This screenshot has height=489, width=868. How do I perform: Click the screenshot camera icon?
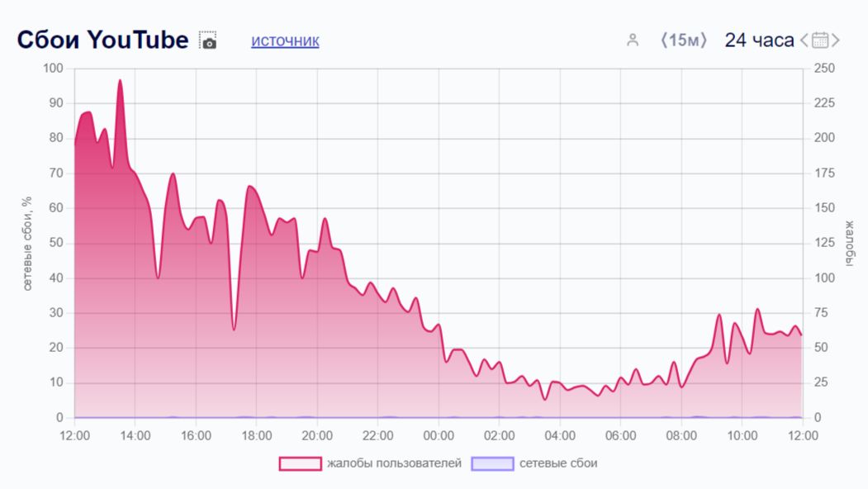tap(209, 40)
